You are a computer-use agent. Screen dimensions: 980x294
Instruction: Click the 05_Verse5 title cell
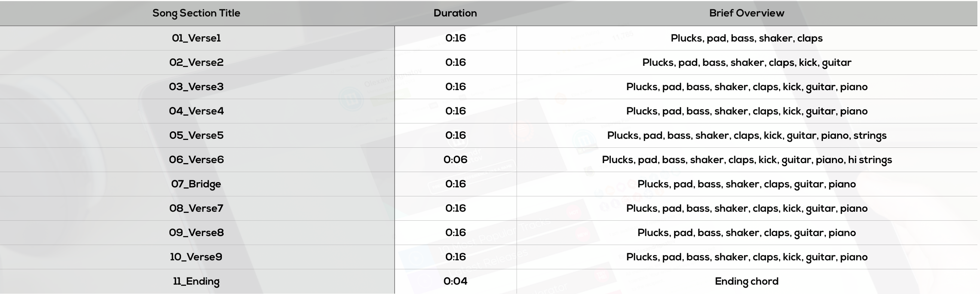click(196, 135)
